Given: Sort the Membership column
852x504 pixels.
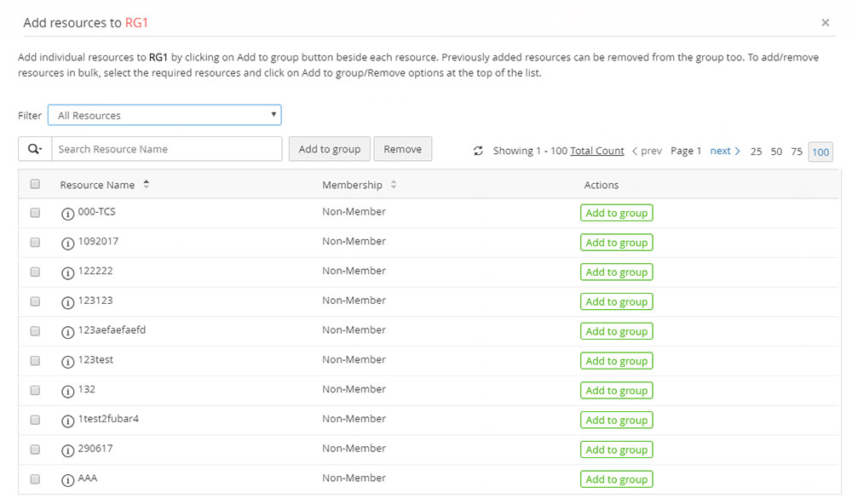Looking at the screenshot, I should pyautogui.click(x=393, y=185).
